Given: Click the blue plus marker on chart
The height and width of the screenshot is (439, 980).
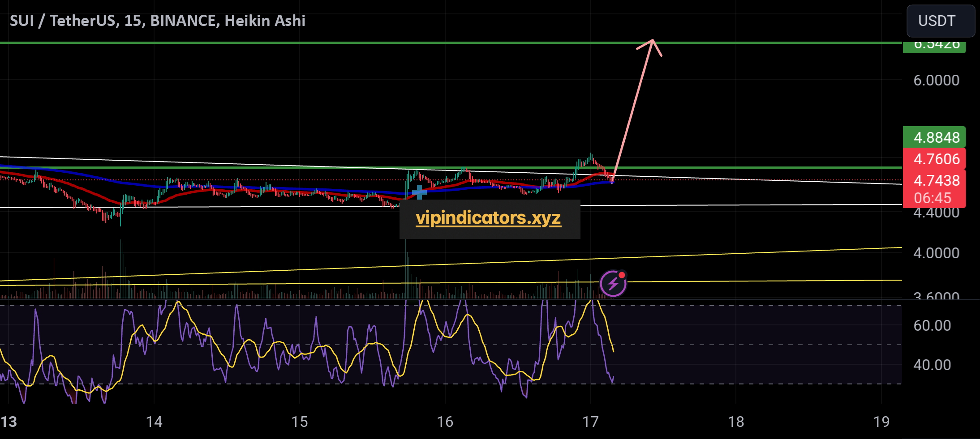Looking at the screenshot, I should tap(419, 192).
